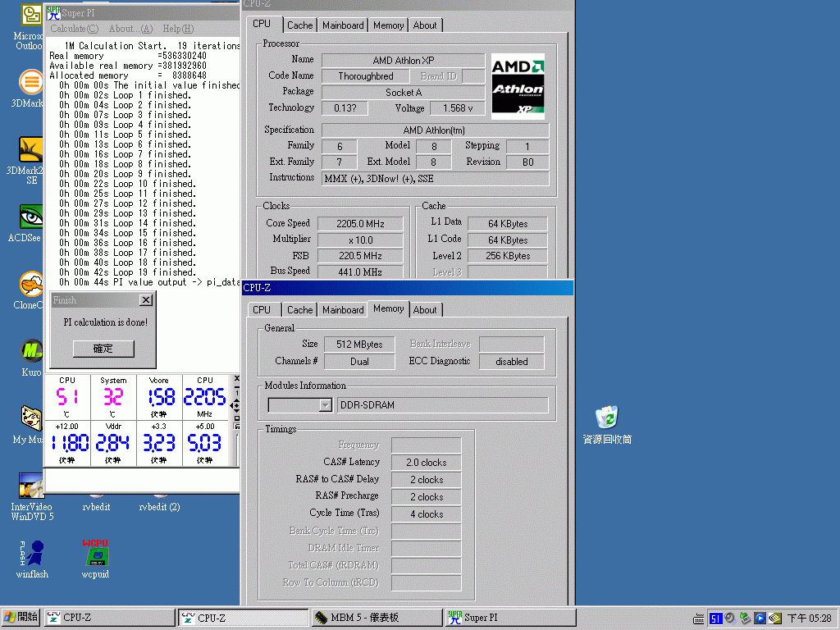This screenshot has width=840, height=630.
Task: Click the small square icon on MBM dashboard edge
Action: click(237, 418)
